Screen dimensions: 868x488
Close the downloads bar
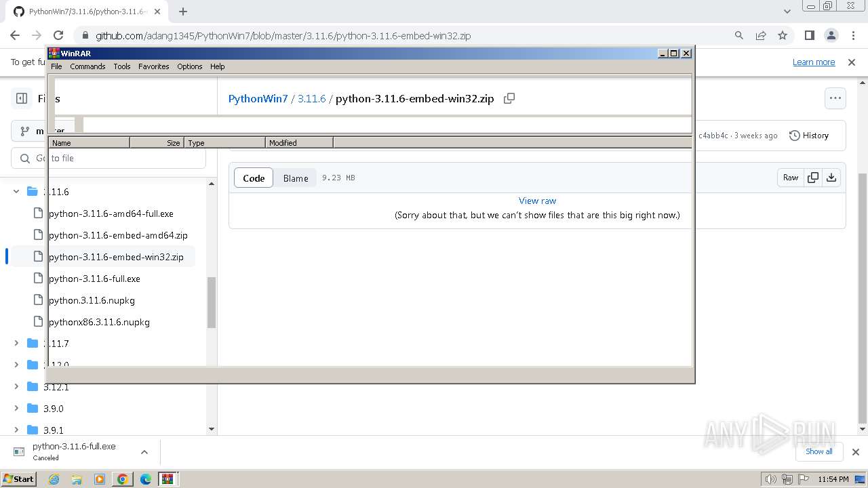pyautogui.click(x=855, y=451)
